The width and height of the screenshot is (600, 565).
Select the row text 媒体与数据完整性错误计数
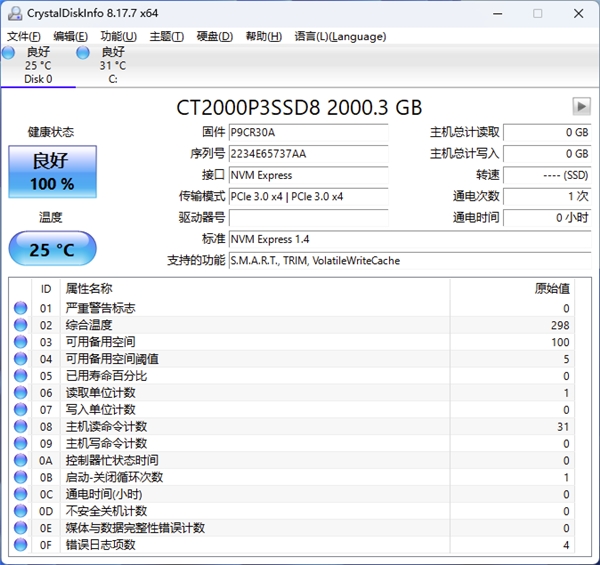[135, 528]
